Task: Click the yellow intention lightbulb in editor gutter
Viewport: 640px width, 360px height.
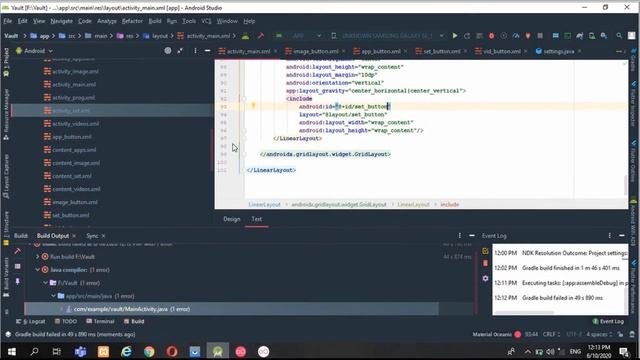Action: 253,106
